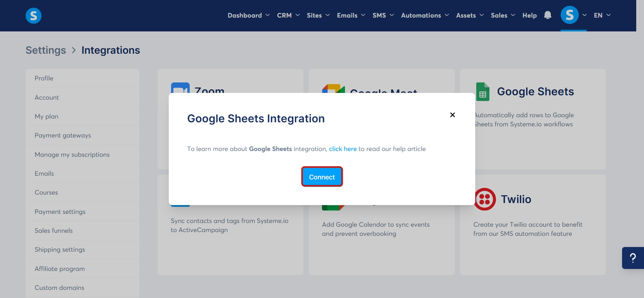
Task: Open the Help menu item
Action: (530, 15)
